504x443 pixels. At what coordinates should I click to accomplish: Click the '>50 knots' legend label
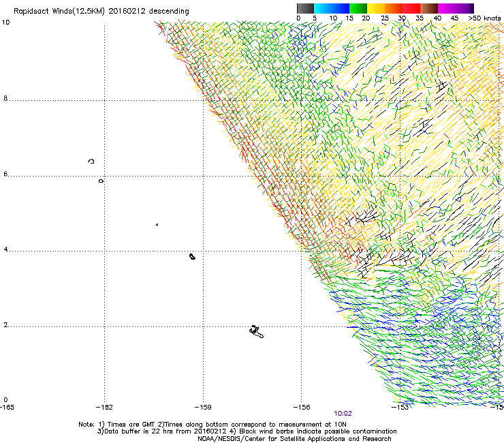484,18
